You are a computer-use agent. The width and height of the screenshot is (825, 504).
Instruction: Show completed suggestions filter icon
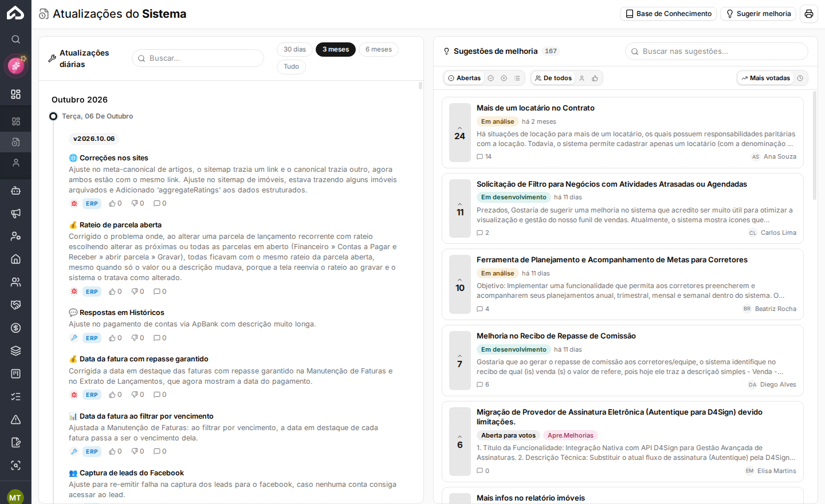[491, 78]
